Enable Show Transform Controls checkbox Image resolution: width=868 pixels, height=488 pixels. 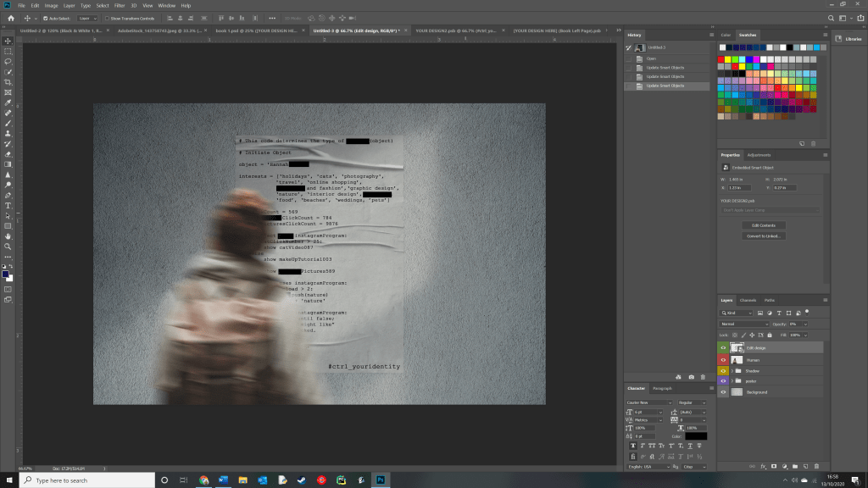[x=107, y=17]
